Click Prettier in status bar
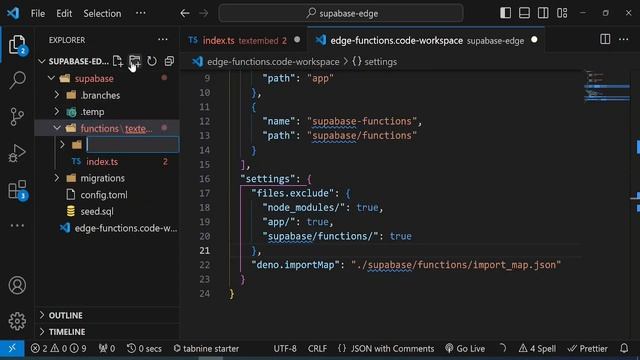Screen dimensions: 640x360 coord(587,349)
